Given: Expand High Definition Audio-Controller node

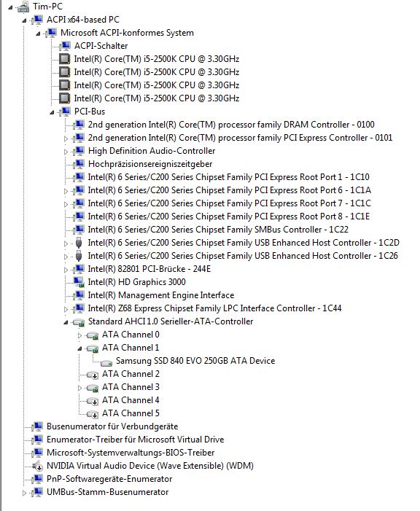Looking at the screenshot, I should (x=66, y=152).
